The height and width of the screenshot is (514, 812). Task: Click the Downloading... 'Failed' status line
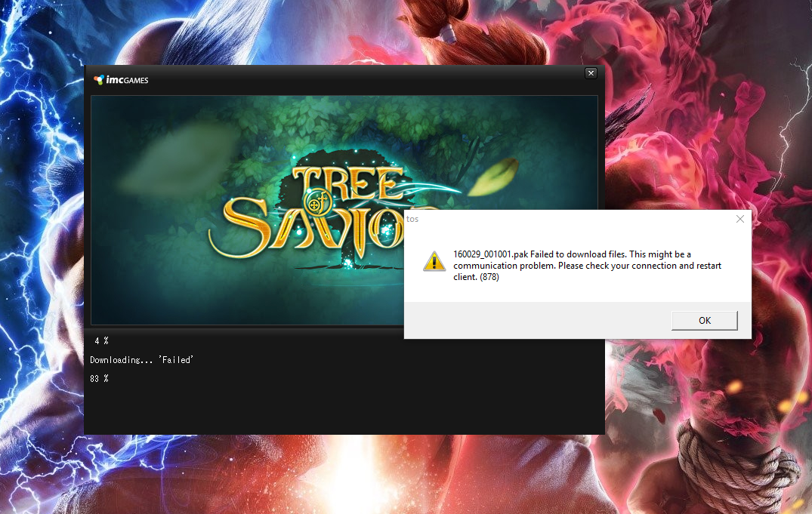coord(141,360)
